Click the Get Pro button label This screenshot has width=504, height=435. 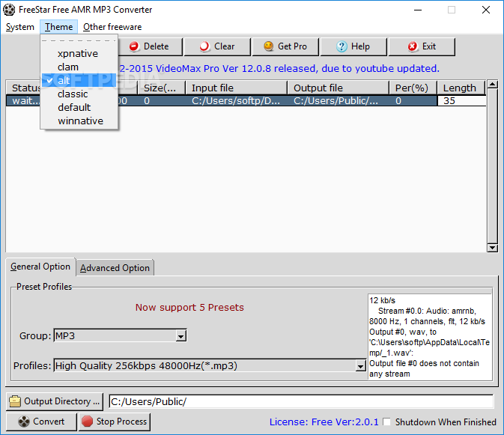click(x=292, y=46)
